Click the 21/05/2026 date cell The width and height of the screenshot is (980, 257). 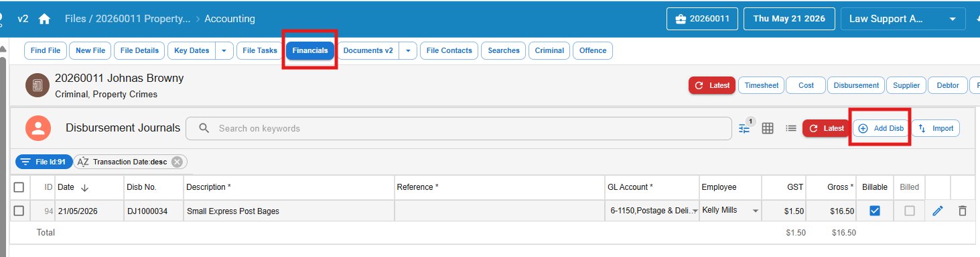(89, 211)
